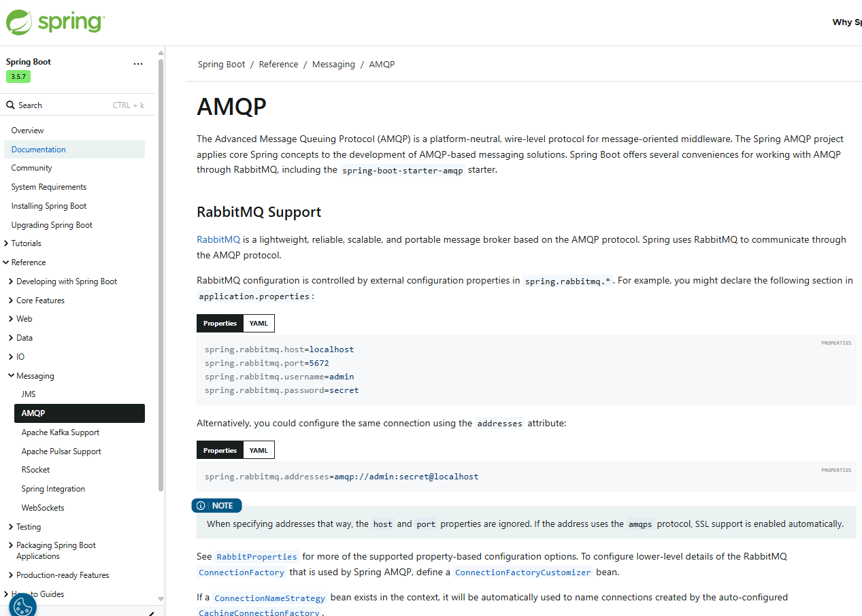Click the Spring Boot sidebar title
The height and width of the screenshot is (616, 862).
[x=29, y=62]
